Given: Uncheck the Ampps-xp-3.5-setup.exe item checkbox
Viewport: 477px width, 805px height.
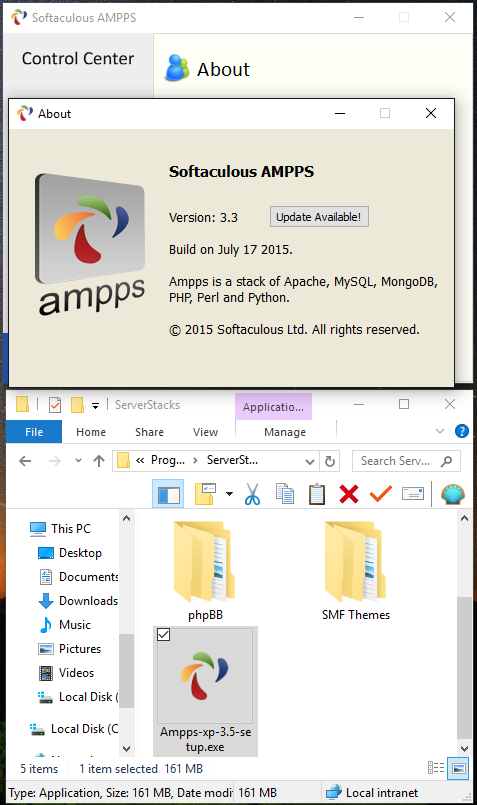Looking at the screenshot, I should 163,635.
